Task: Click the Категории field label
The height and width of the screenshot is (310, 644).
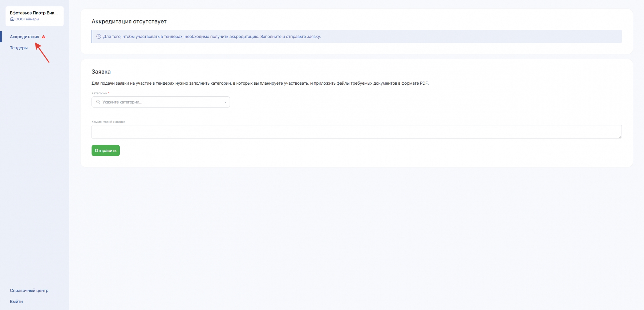Action: click(x=99, y=93)
